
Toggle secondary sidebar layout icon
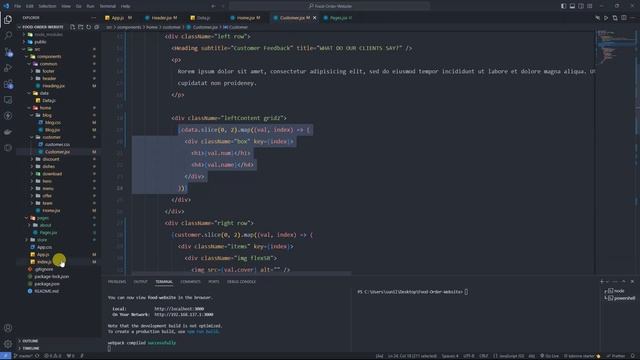click(x=581, y=6)
